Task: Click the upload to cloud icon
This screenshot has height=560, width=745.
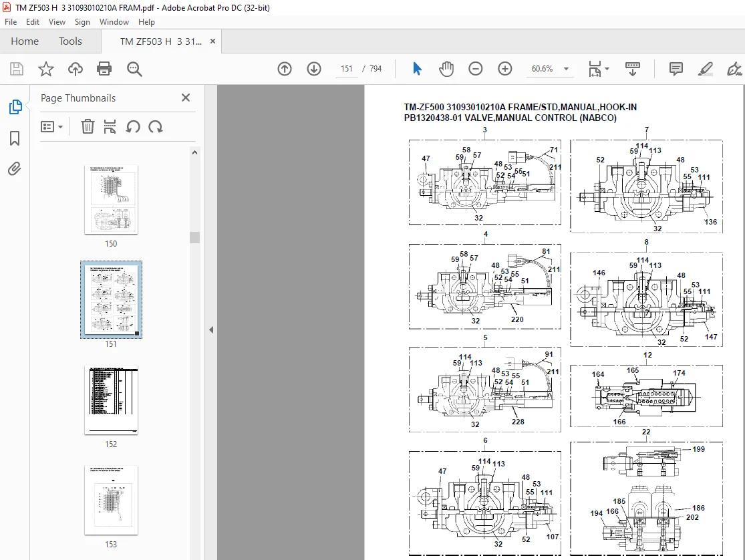Action: [x=75, y=69]
